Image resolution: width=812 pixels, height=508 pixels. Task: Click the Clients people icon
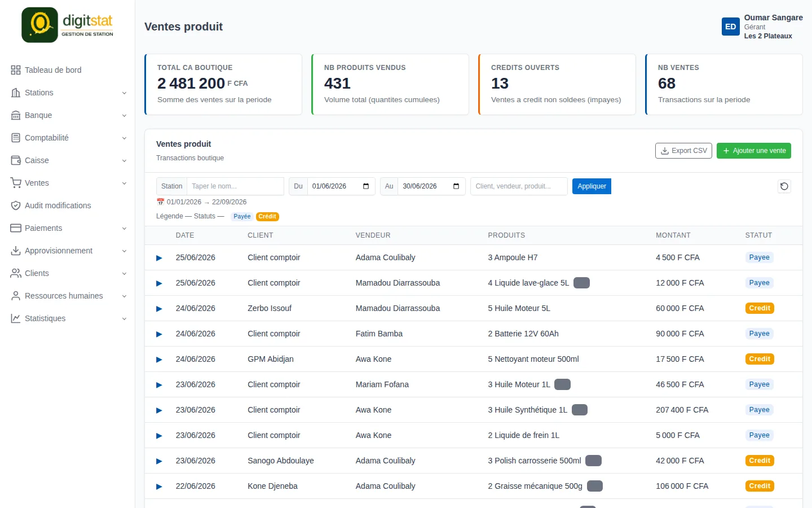tap(16, 273)
